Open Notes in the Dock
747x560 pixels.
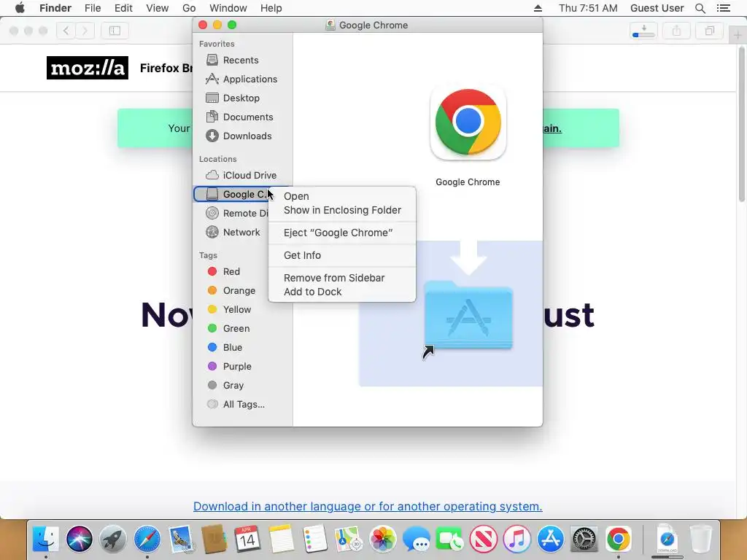pyautogui.click(x=281, y=539)
